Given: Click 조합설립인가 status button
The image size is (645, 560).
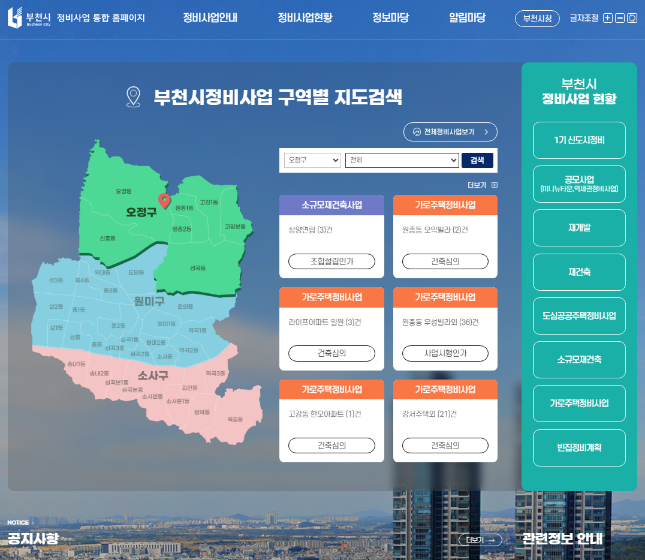Looking at the screenshot, I should click(x=331, y=261).
